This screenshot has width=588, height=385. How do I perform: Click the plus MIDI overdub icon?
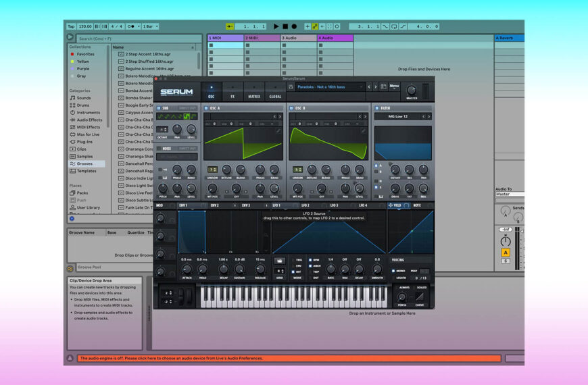(307, 26)
